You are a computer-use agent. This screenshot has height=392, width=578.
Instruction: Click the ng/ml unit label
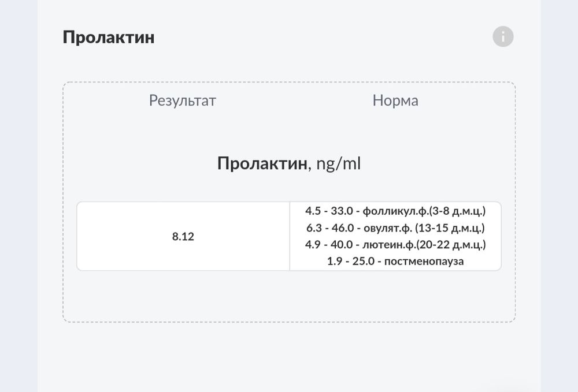pos(336,164)
